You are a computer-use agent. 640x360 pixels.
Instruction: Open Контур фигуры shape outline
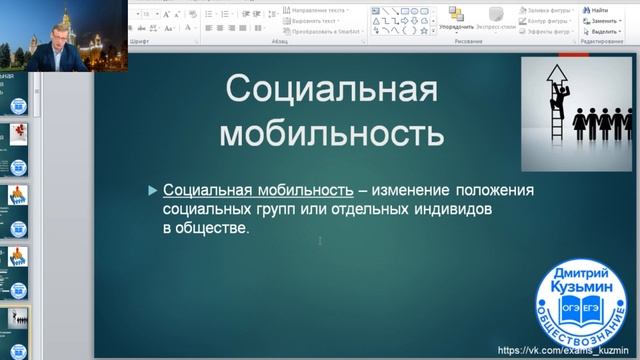point(544,21)
